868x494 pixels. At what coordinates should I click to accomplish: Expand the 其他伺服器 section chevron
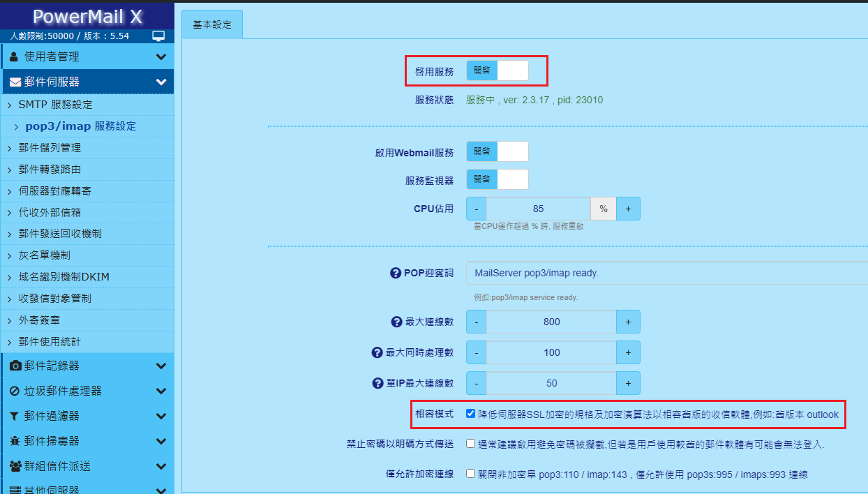coord(161,490)
